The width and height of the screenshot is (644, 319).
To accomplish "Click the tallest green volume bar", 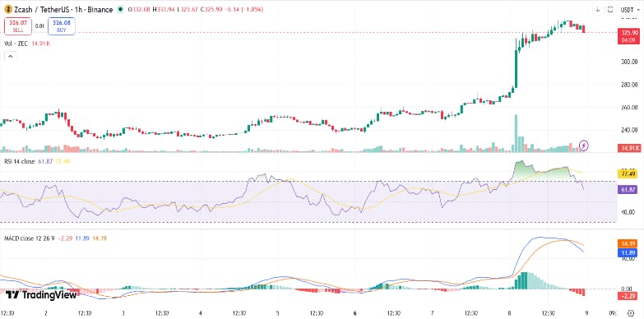I will point(516,133).
